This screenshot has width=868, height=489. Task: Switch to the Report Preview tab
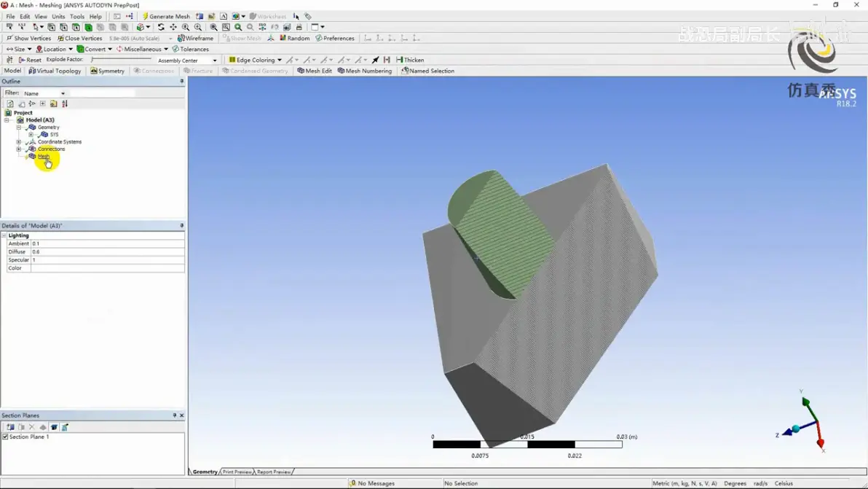[x=274, y=472]
